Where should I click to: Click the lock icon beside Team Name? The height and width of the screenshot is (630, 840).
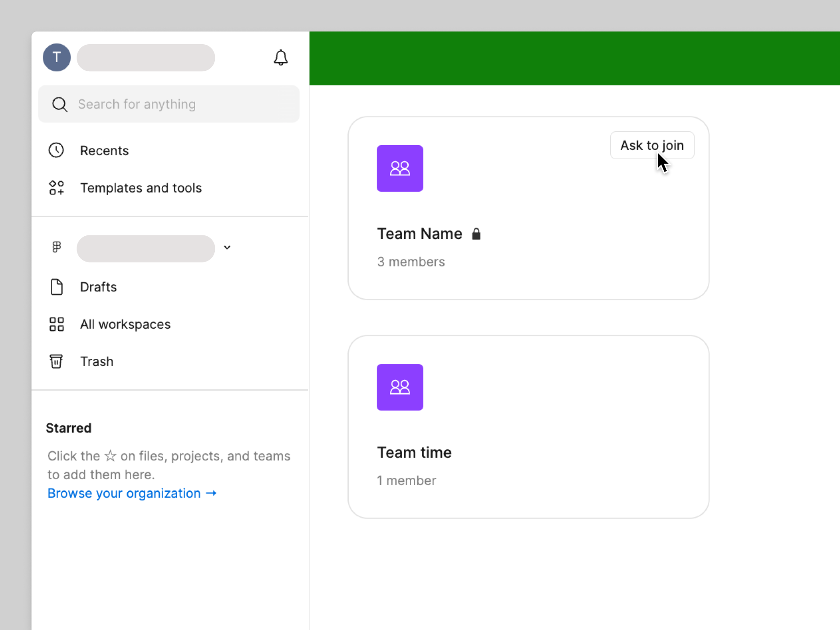tap(476, 234)
